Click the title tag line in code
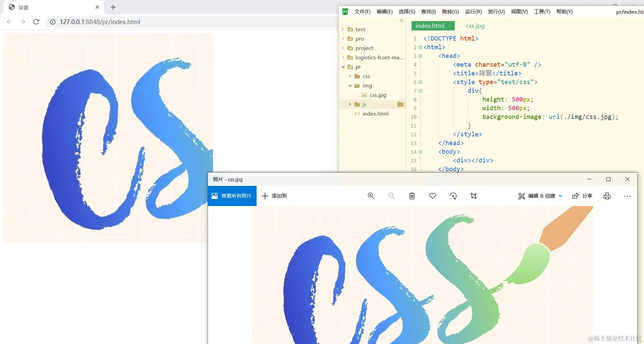Viewport: 644px width, 344px height. pos(487,73)
